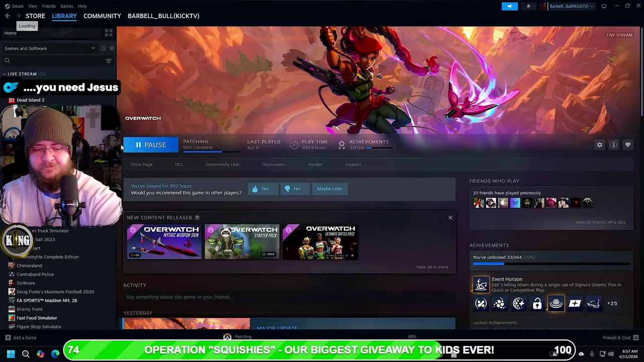Click the recent activity clock filter icon
The height and width of the screenshot is (362, 644).
pos(103,48)
